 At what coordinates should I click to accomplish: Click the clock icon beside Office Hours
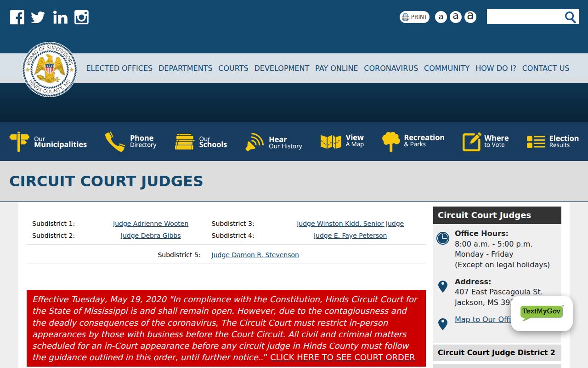(x=443, y=238)
